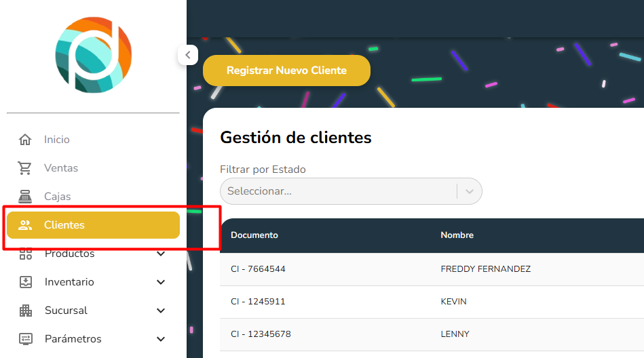This screenshot has width=644, height=358.
Task: Select the FREDDY FERNANDEZ client row
Action: tap(485, 269)
